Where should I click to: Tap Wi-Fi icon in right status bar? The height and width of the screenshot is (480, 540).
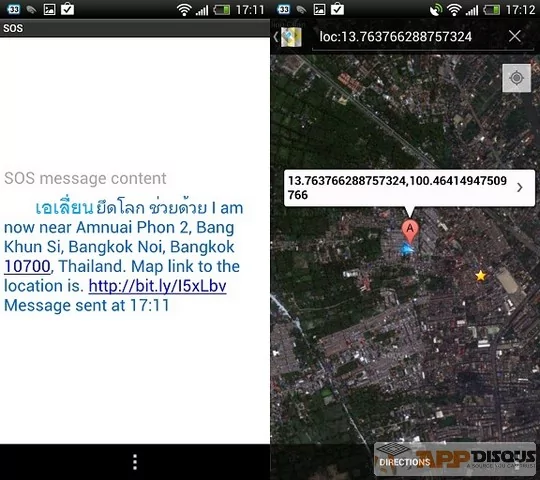(454, 10)
